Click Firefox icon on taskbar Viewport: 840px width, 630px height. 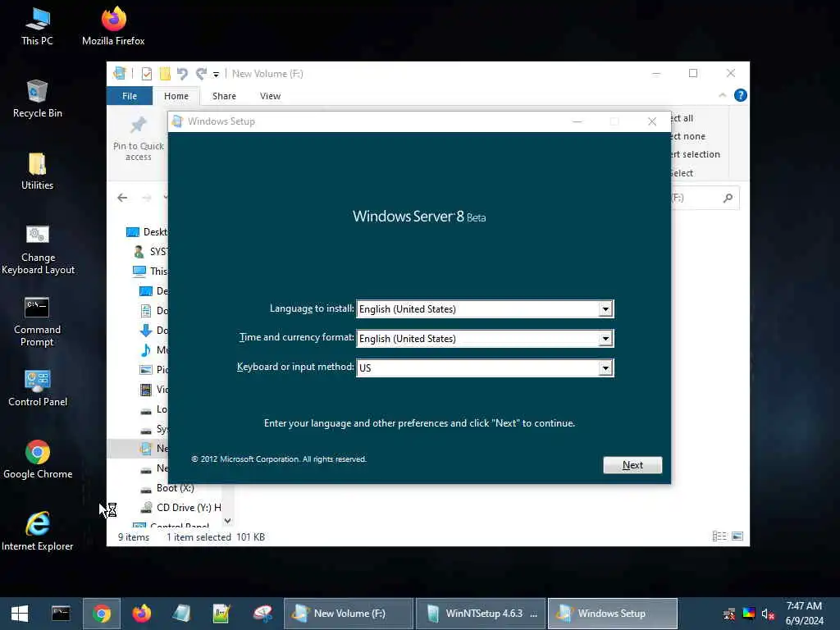142,614
